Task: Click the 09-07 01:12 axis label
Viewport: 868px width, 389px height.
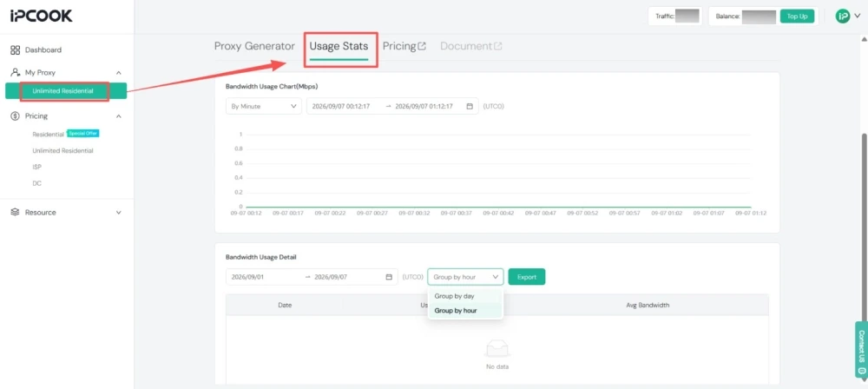Action: tap(751, 213)
